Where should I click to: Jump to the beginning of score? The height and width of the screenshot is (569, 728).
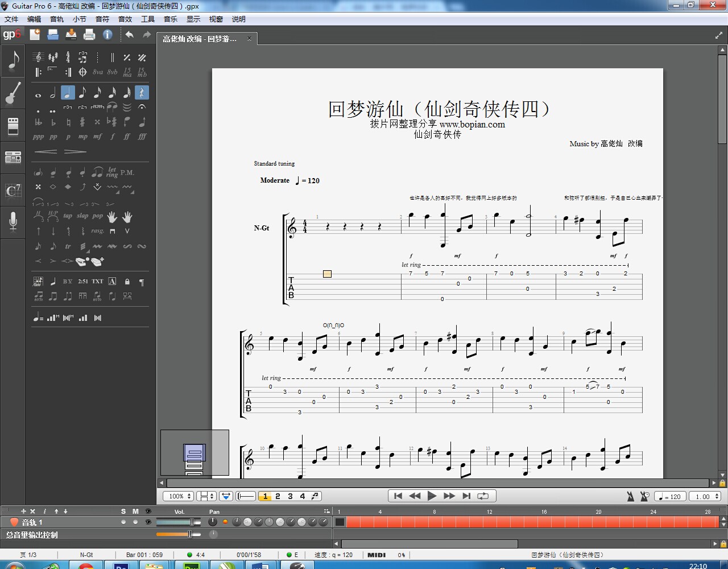pyautogui.click(x=398, y=496)
